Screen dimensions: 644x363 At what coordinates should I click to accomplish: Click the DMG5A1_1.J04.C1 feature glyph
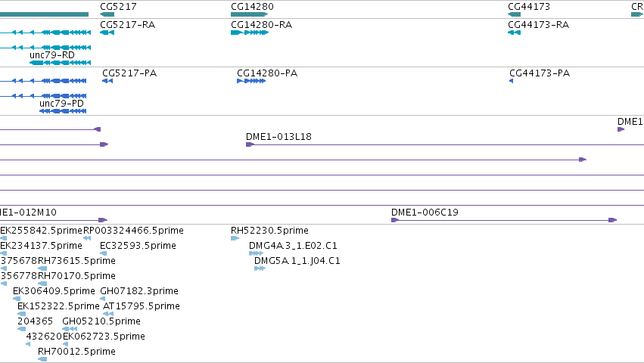(260, 268)
